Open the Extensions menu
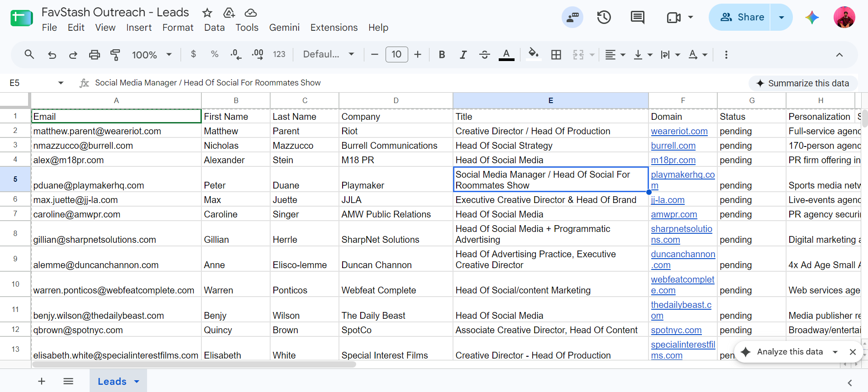868x392 pixels. 334,28
